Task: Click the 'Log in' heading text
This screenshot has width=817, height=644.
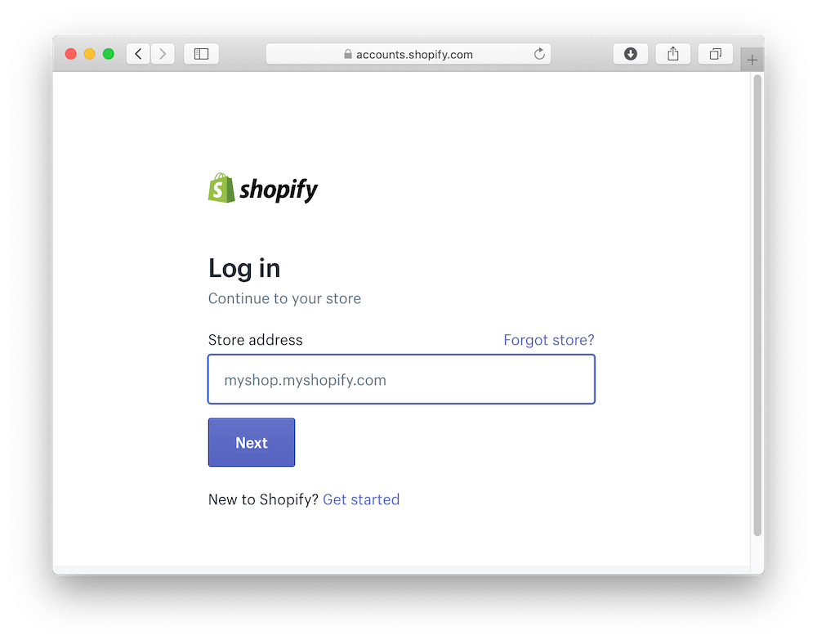Action: (x=243, y=269)
